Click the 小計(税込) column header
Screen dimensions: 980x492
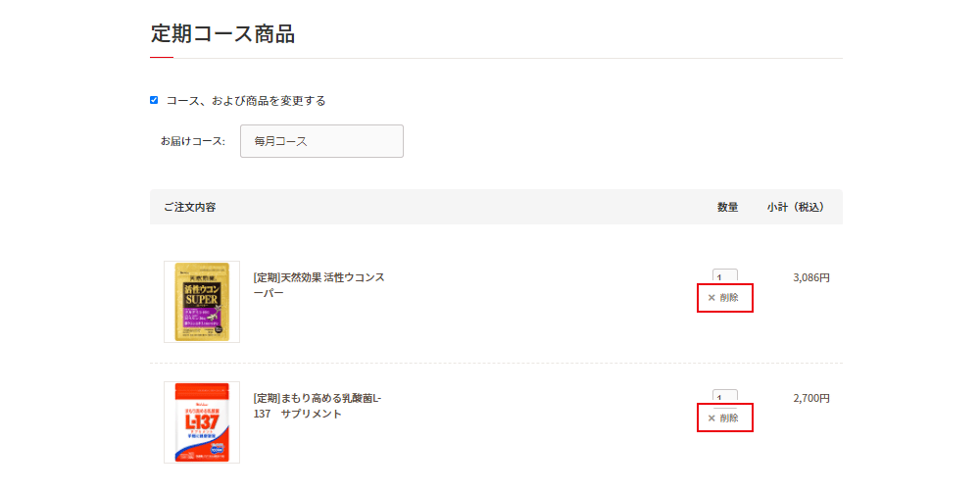[796, 207]
